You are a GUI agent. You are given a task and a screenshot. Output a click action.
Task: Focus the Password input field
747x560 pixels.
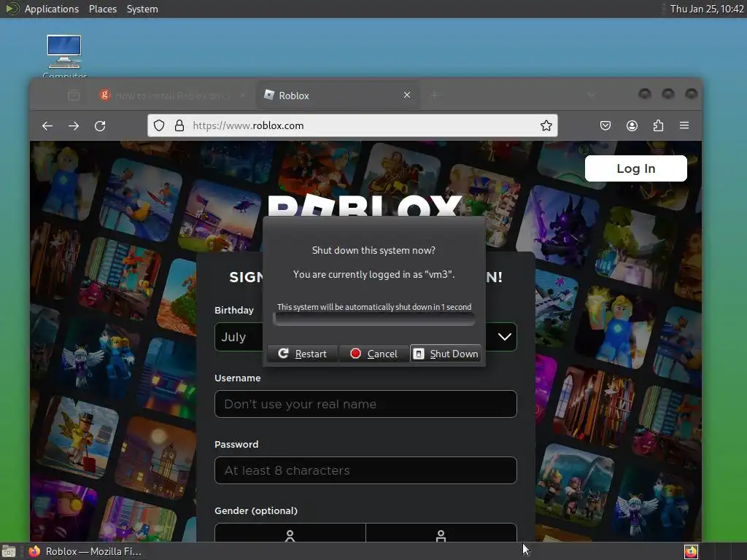(365, 470)
